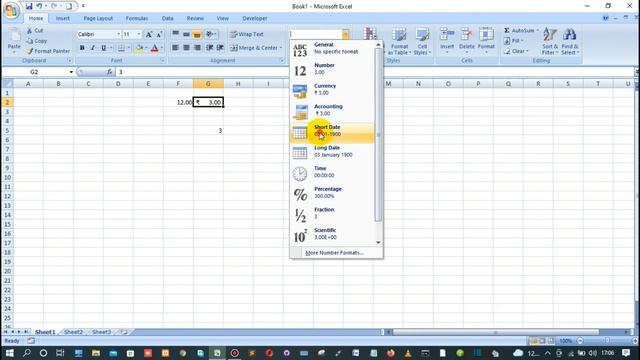Switch to Sheet2 worksheet tab
This screenshot has width=640, height=360.
point(73,332)
